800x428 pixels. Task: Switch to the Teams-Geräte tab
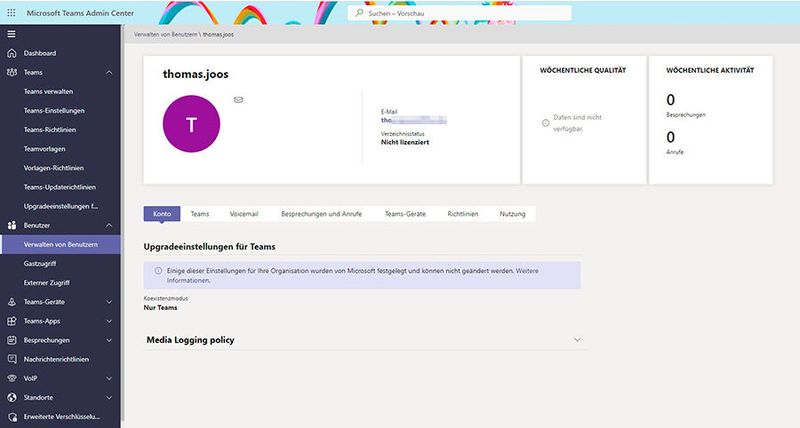pos(405,214)
